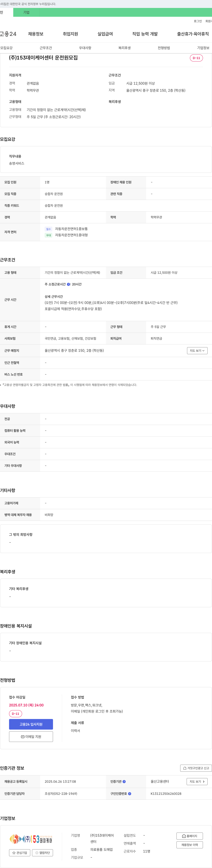Screen dimensions: 212x868
Task: Click the 의료용품 도매업 업종 value
Action: pyautogui.click(x=101, y=849)
